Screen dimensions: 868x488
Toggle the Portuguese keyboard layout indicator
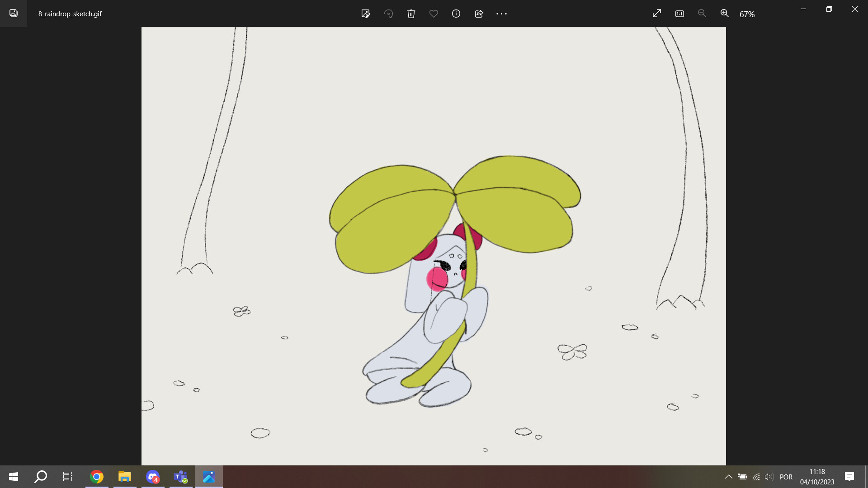(x=787, y=477)
